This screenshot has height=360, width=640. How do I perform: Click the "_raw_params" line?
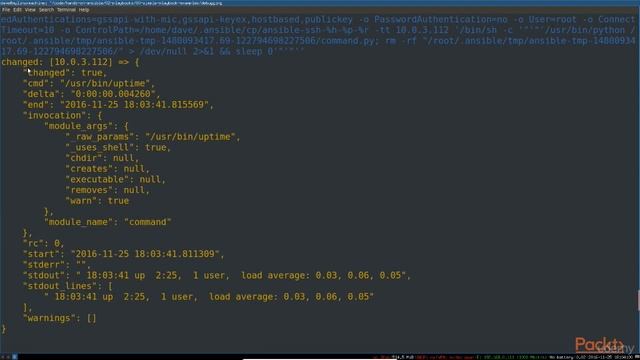[153, 137]
